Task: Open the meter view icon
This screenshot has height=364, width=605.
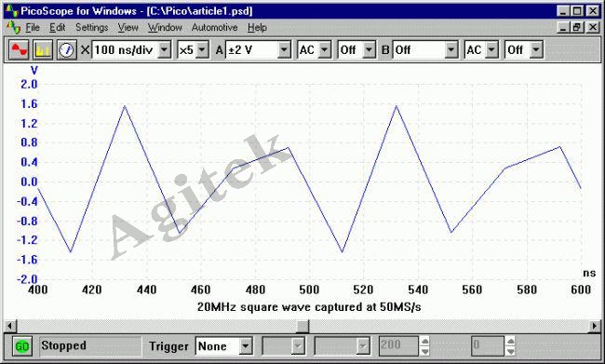Action: pyautogui.click(x=66, y=49)
